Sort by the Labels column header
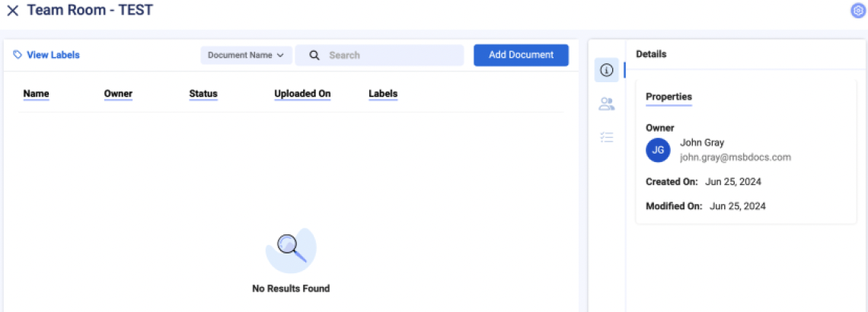868x312 pixels. point(383,94)
